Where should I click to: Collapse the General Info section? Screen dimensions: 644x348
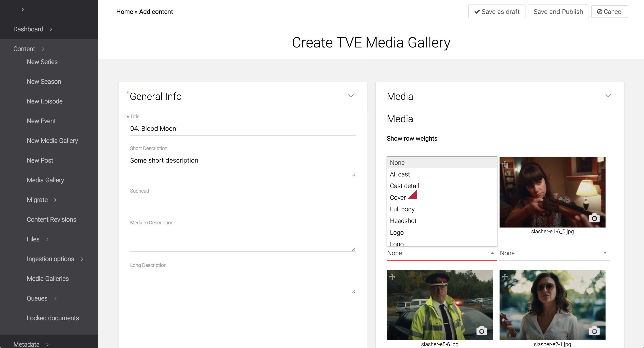click(351, 96)
